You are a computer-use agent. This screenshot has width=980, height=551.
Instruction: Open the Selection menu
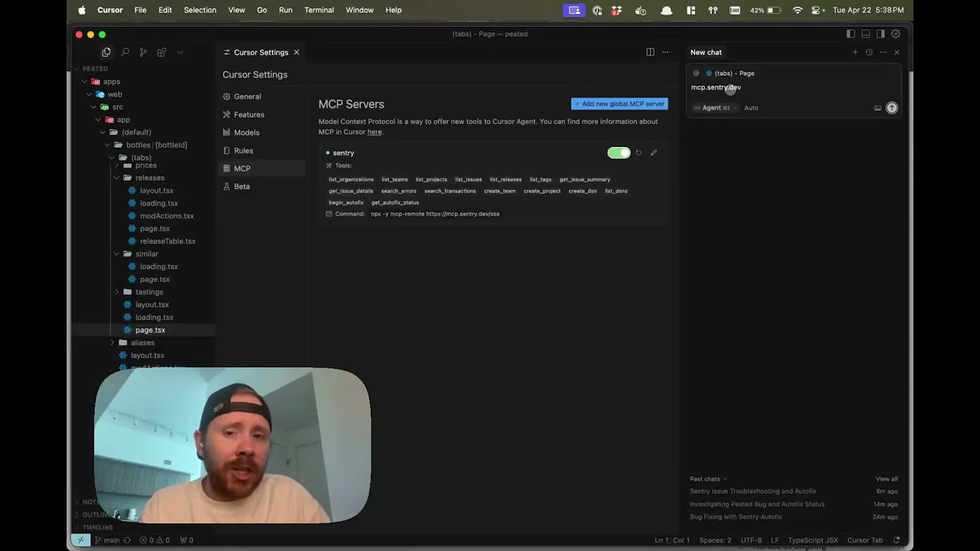pyautogui.click(x=200, y=10)
